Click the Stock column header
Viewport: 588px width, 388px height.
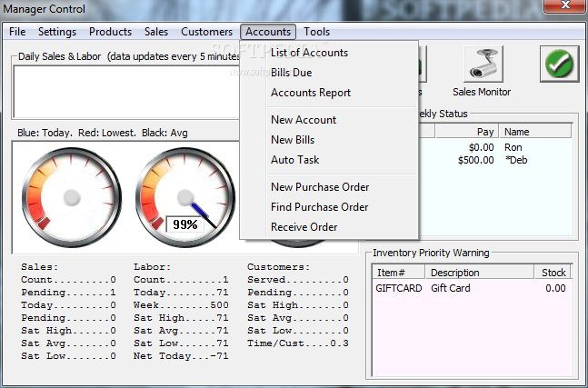point(553,273)
